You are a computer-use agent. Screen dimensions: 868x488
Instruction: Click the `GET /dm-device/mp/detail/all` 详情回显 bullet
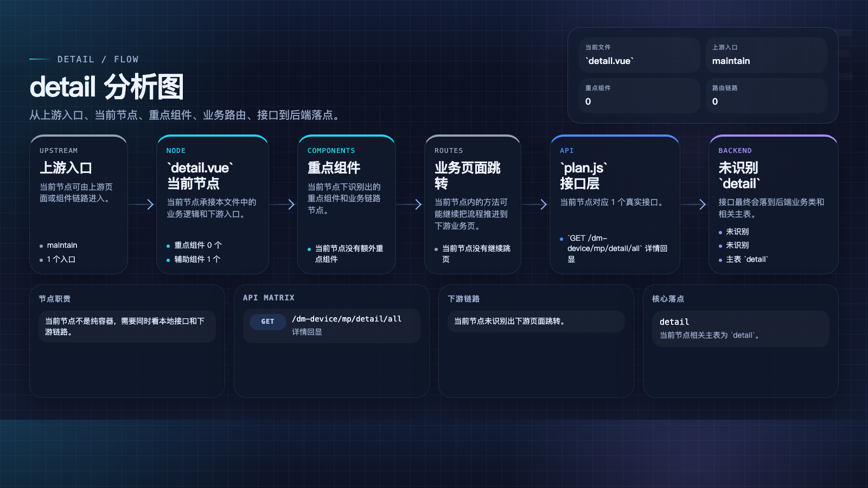[x=617, y=248]
